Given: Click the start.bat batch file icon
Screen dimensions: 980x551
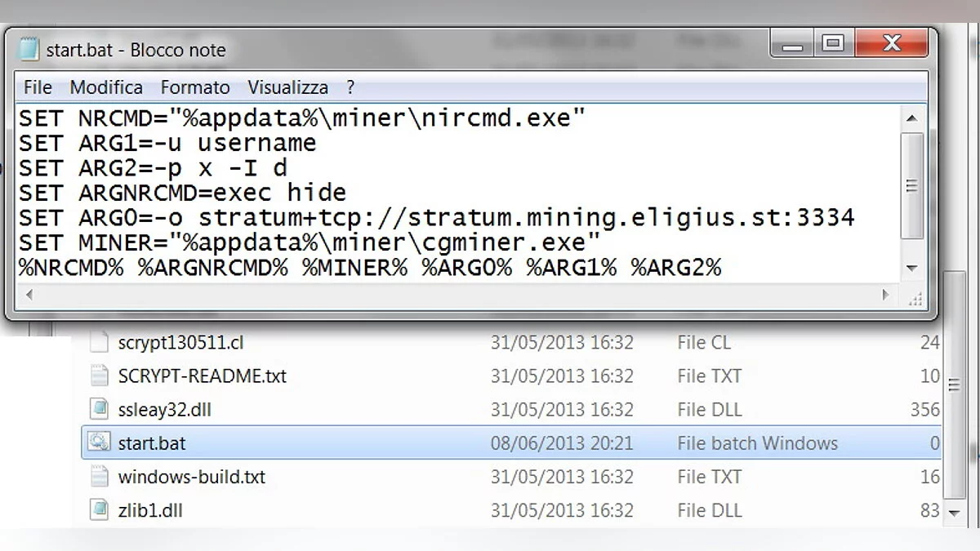Looking at the screenshot, I should 99,443.
